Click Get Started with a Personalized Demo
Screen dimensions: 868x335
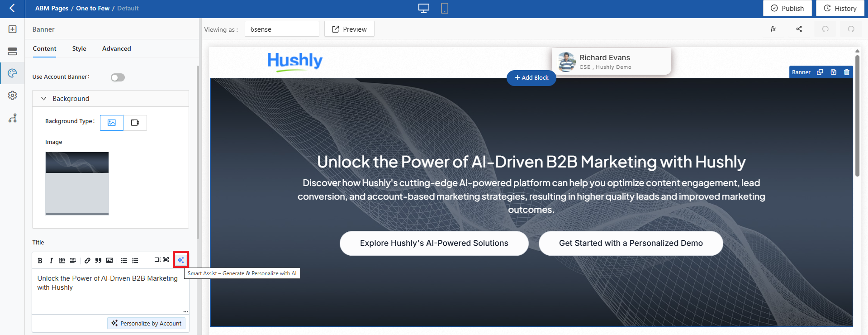tap(631, 243)
